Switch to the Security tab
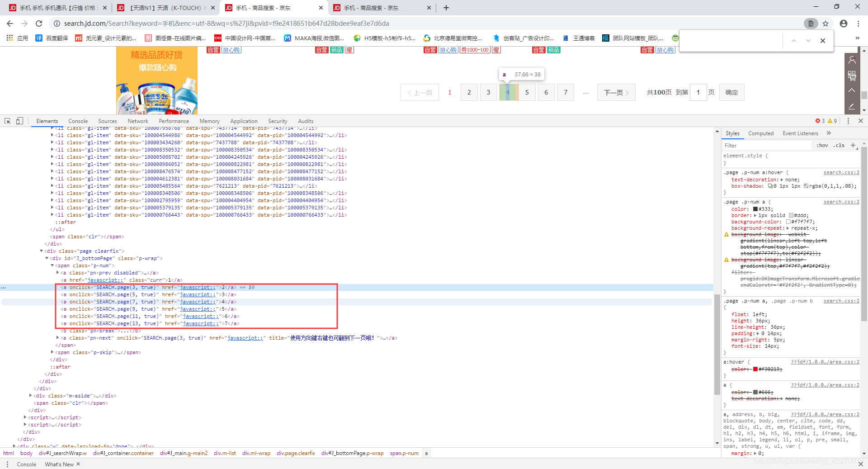The height and width of the screenshot is (469, 868). coord(278,121)
